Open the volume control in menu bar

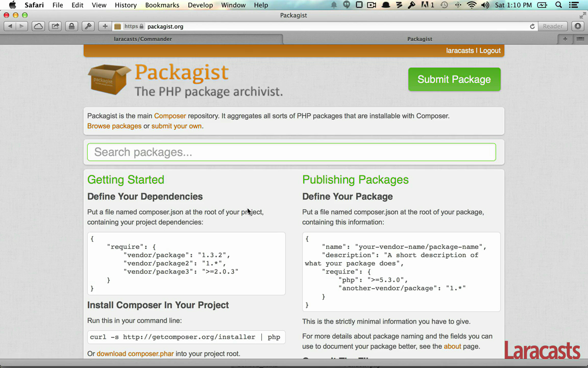[x=485, y=5]
